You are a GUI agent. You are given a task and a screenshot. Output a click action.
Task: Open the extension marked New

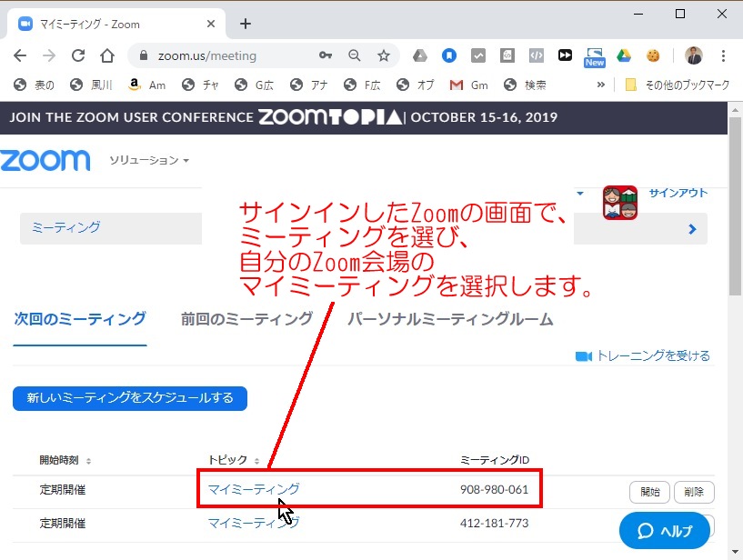coord(594,57)
